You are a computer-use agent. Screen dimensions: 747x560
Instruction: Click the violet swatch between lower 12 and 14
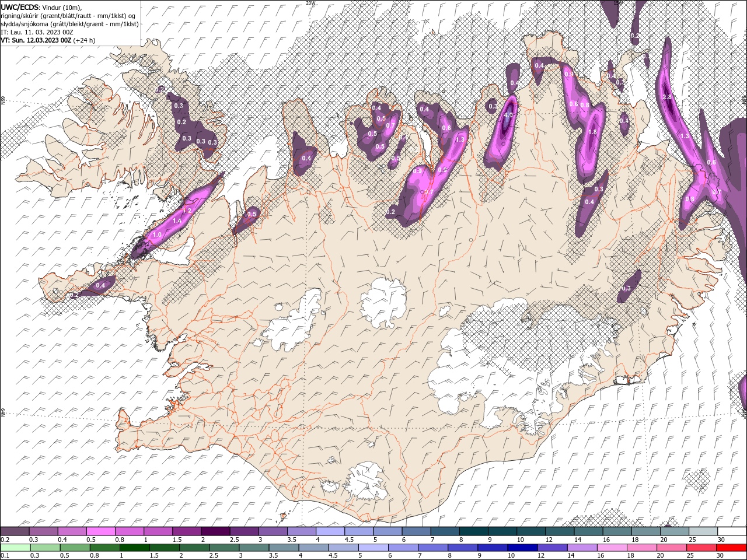[x=553, y=548]
